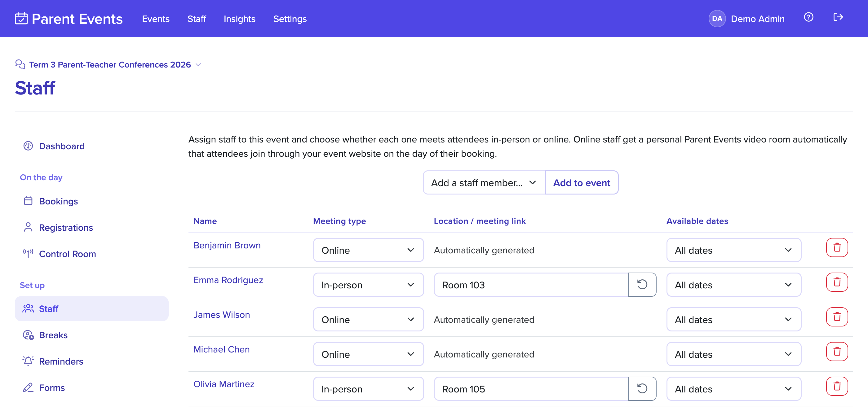868x407 pixels.
Task: Click the Reminders bell icon in sidebar
Action: 28,361
